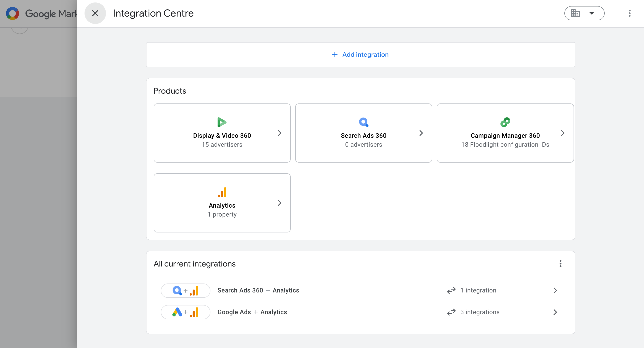Expand Search Ads 360 card chevron
This screenshot has height=348, width=644.
click(x=421, y=133)
